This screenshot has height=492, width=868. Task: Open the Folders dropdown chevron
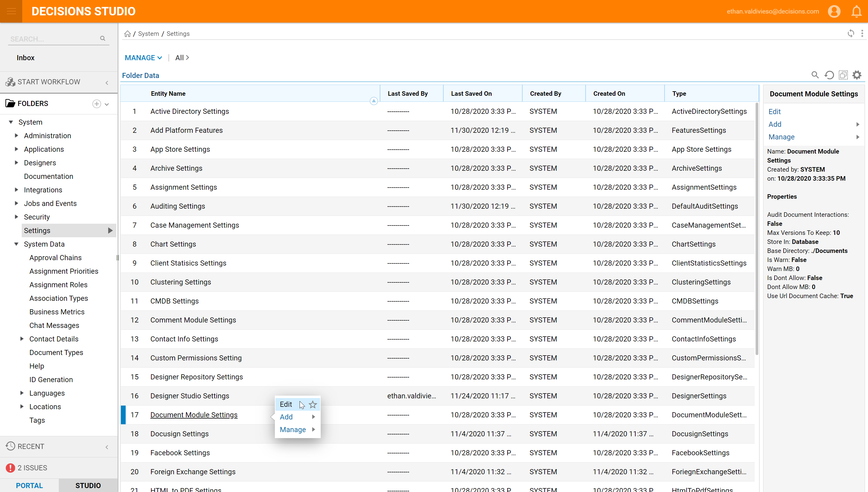[107, 104]
